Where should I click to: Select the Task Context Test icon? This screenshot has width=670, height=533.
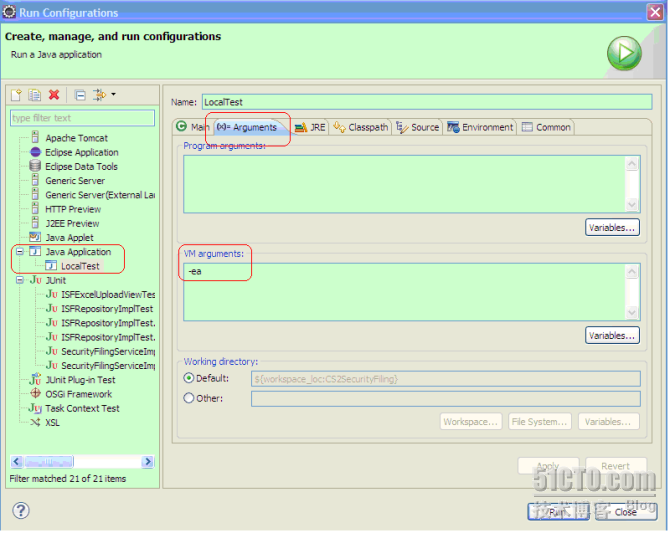pyautogui.click(x=35, y=408)
